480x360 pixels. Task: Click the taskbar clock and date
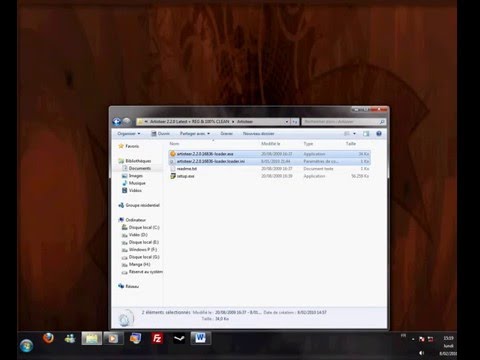(x=448, y=346)
